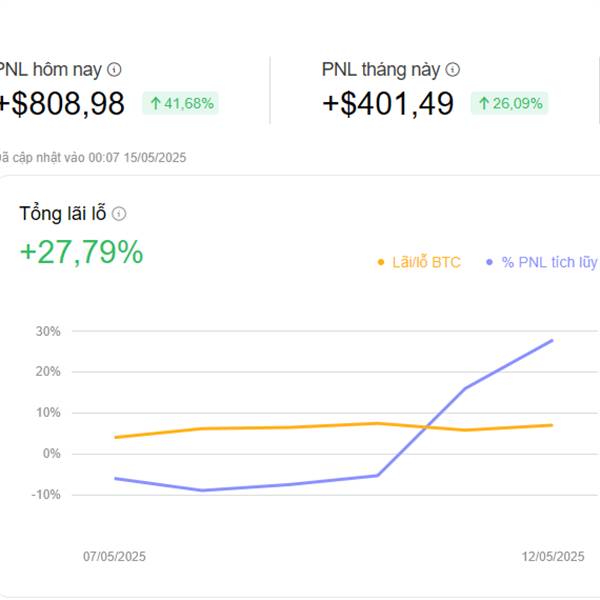
Task: Click the 30% label on the y-axis
Action: click(48, 331)
